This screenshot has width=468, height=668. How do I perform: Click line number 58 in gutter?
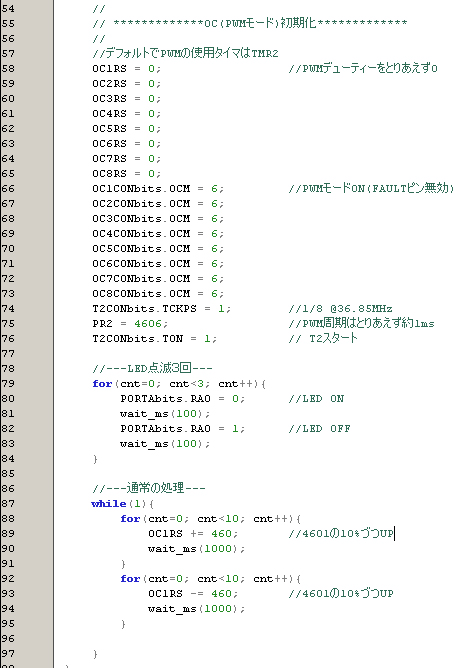(x=8, y=69)
